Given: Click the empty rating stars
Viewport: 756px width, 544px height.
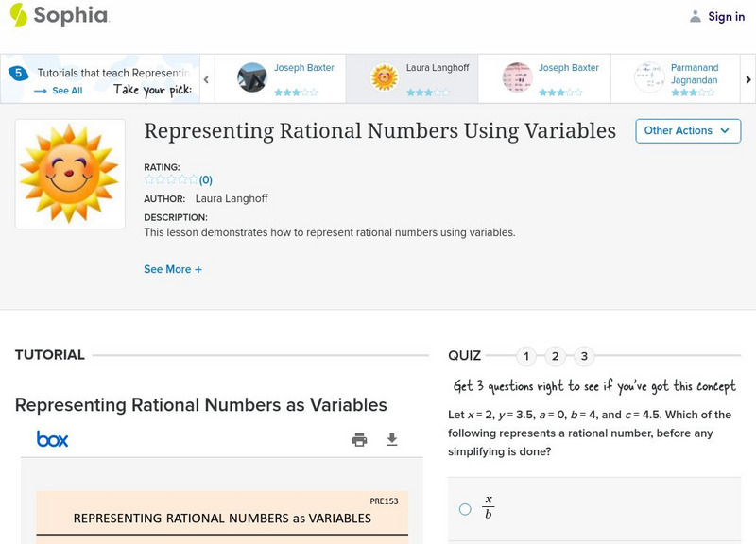Looking at the screenshot, I should tap(171, 179).
